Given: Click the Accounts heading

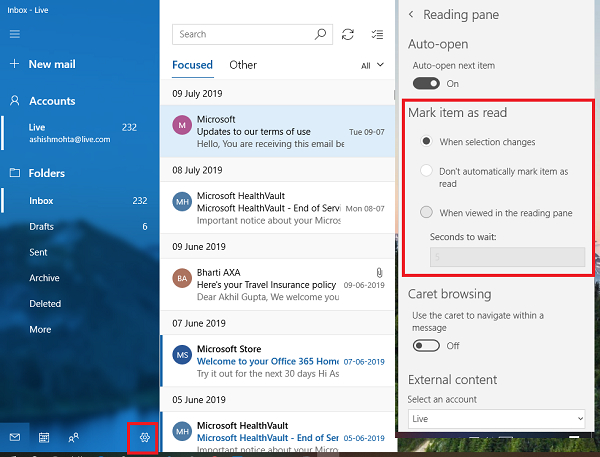Looking at the screenshot, I should click(x=52, y=101).
